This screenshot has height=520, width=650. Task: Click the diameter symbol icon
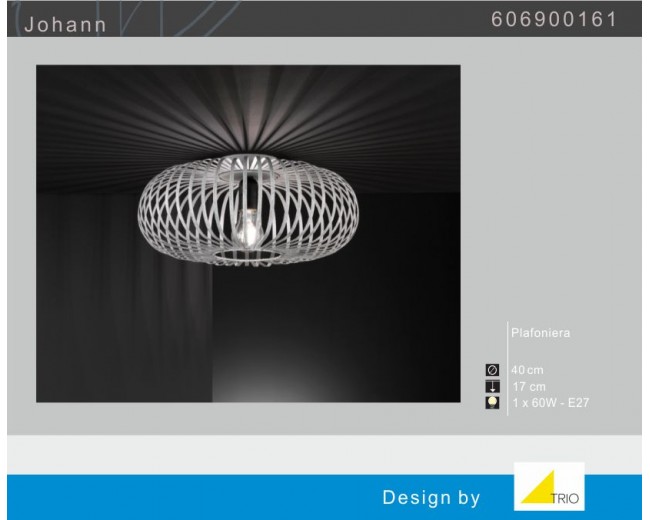coord(492,370)
